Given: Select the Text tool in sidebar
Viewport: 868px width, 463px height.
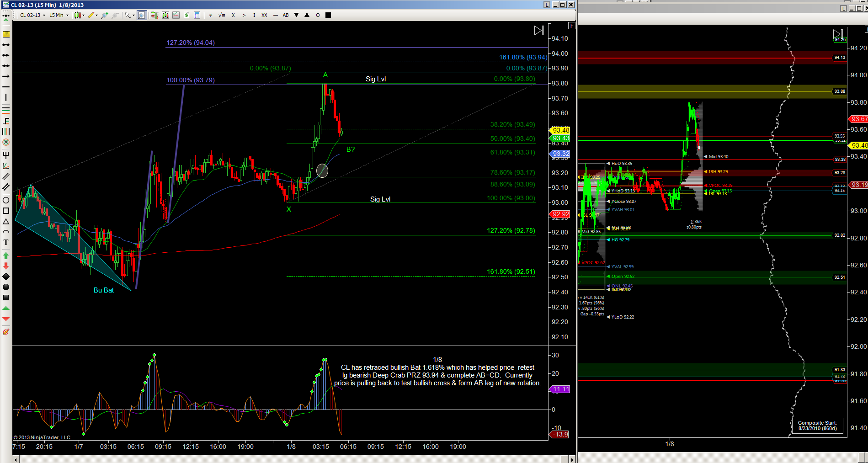Looking at the screenshot, I should tap(6, 242).
